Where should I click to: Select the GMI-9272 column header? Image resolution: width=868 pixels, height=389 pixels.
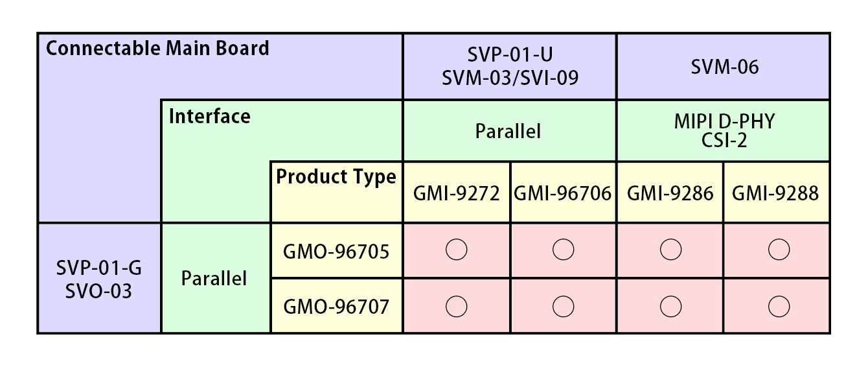click(457, 193)
